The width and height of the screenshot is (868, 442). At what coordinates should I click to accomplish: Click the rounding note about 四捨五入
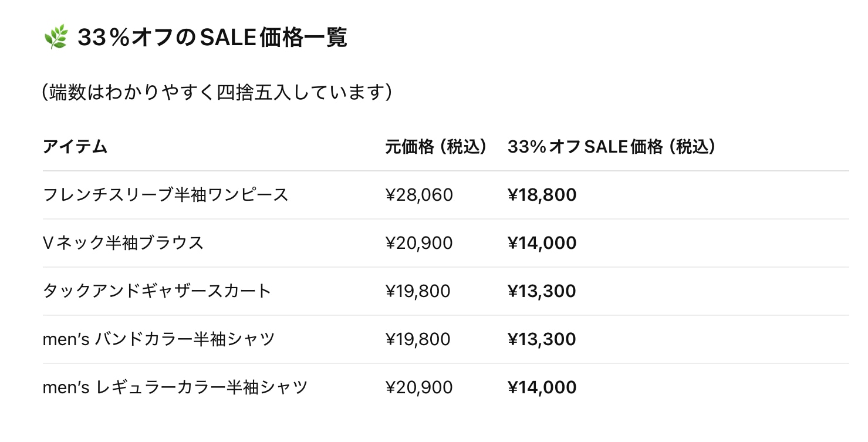click(217, 93)
